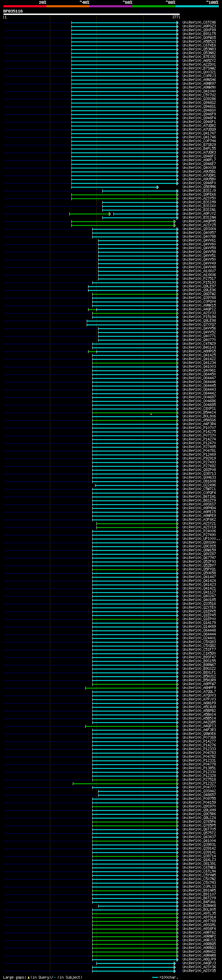Select hit label UniRef100_B3SIJ9

point(199,191)
